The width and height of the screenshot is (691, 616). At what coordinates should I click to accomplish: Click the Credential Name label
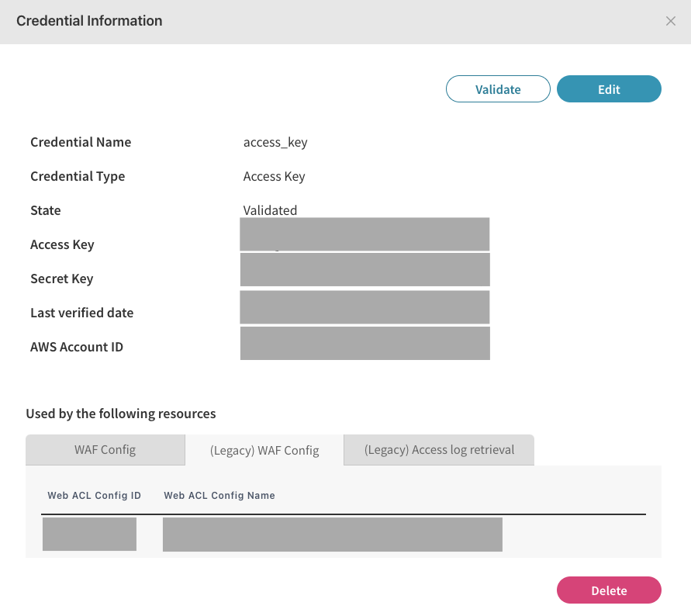81,142
